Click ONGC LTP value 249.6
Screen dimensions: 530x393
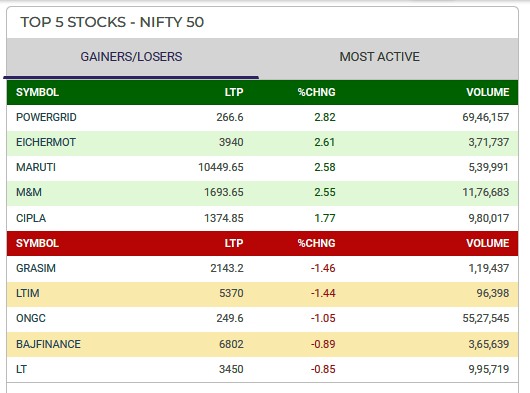click(230, 318)
